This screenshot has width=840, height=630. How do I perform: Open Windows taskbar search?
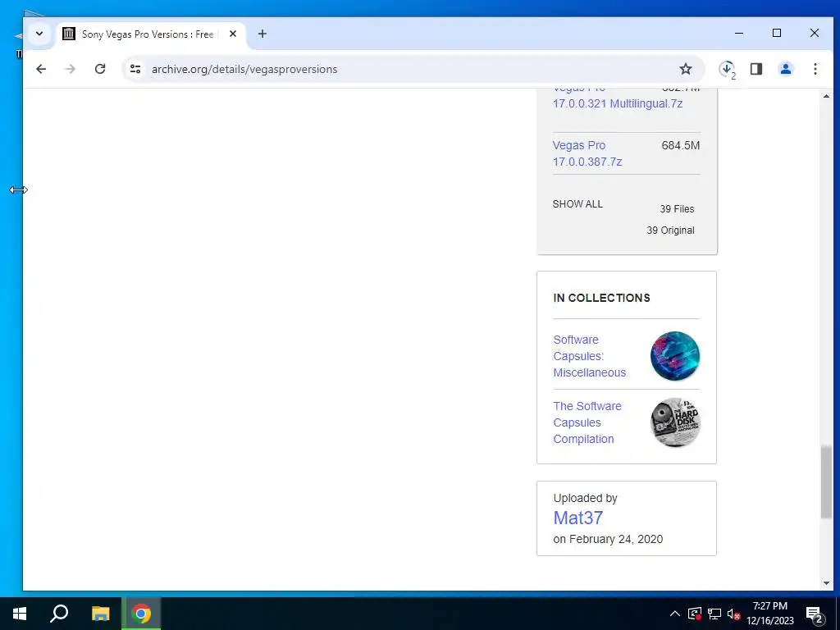click(59, 614)
